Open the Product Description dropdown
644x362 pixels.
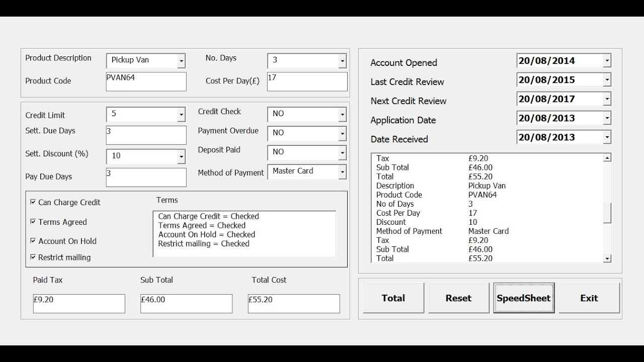tap(181, 61)
